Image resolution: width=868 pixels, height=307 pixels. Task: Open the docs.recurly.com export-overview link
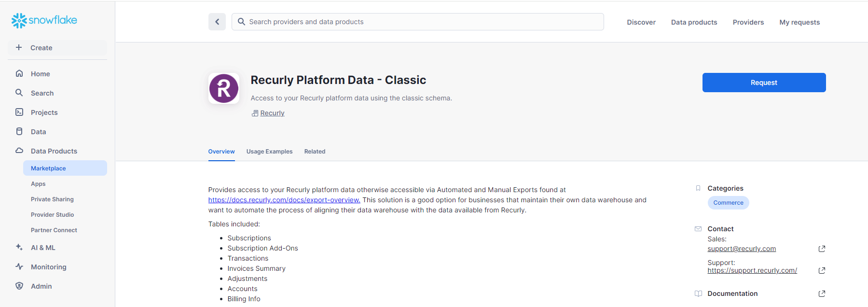click(x=284, y=200)
